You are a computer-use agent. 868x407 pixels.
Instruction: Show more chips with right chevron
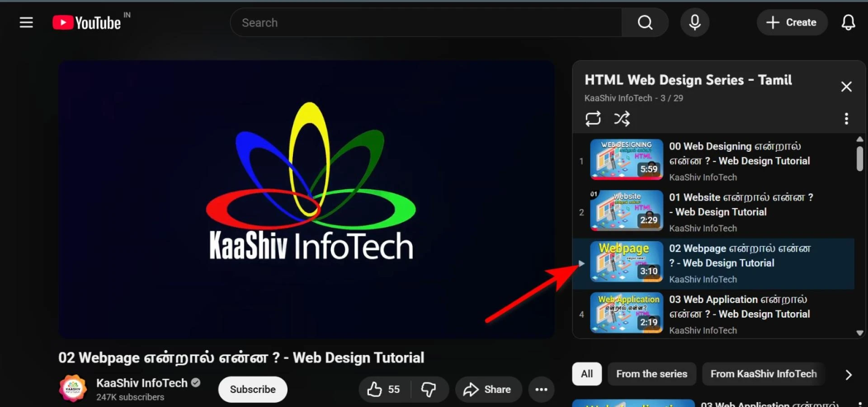849,374
